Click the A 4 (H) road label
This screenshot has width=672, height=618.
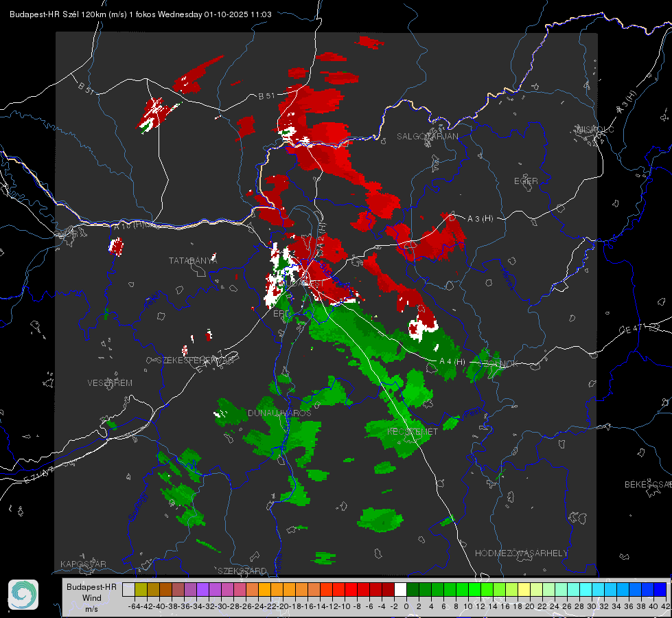pos(452,362)
